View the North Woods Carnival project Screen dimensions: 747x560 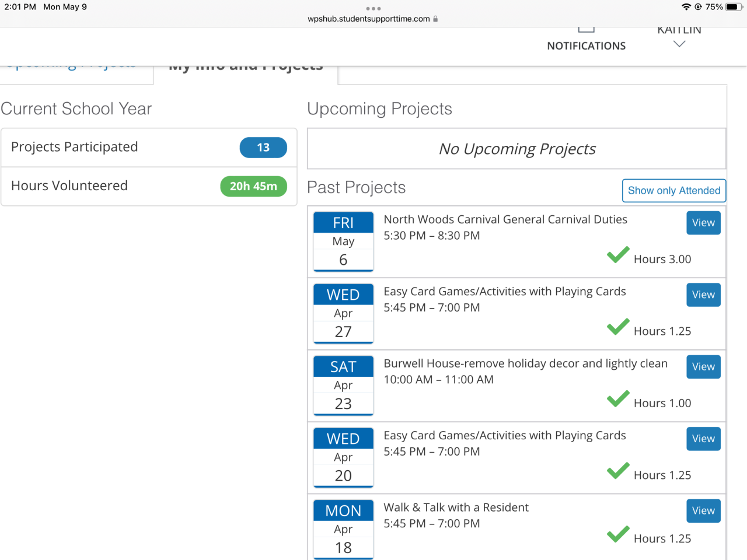pyautogui.click(x=703, y=223)
